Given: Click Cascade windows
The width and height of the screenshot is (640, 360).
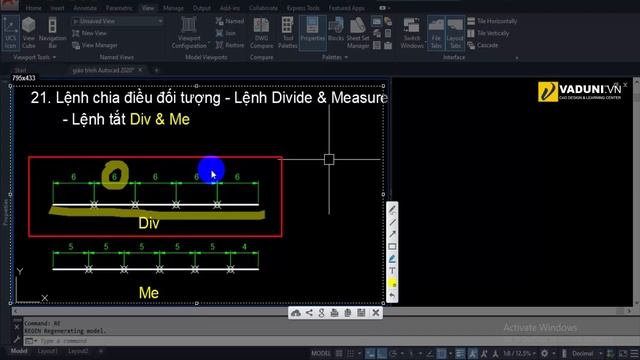Looking at the screenshot, I should coord(482,45).
